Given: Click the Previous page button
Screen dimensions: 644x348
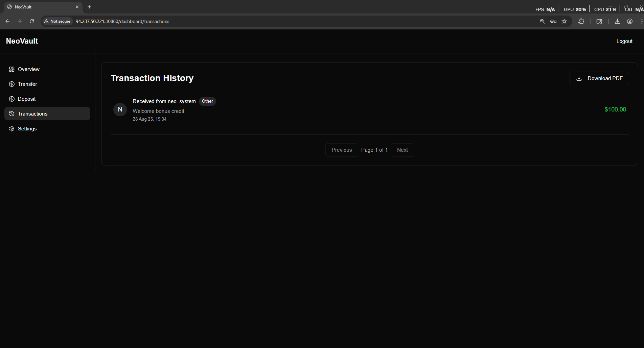Looking at the screenshot, I should pyautogui.click(x=342, y=150).
